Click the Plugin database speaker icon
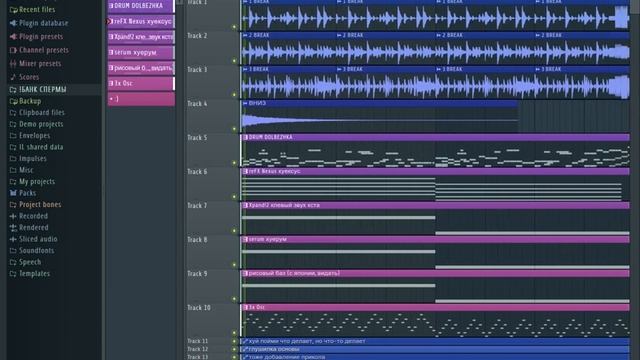 [x=13, y=23]
